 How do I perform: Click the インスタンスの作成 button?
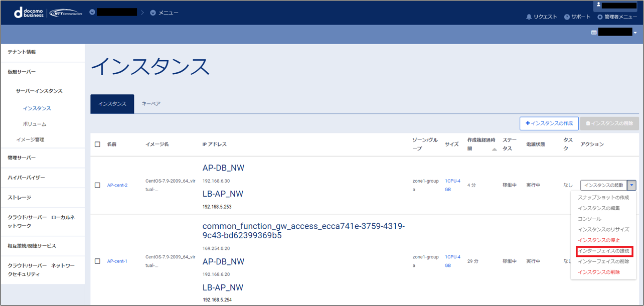(x=549, y=123)
